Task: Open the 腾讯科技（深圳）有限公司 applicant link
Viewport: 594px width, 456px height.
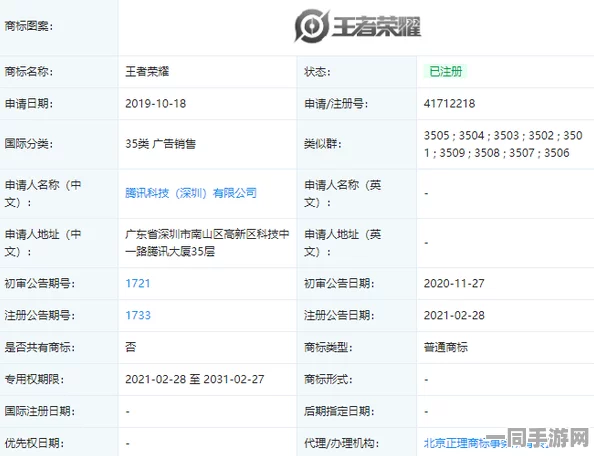Action: point(191,193)
